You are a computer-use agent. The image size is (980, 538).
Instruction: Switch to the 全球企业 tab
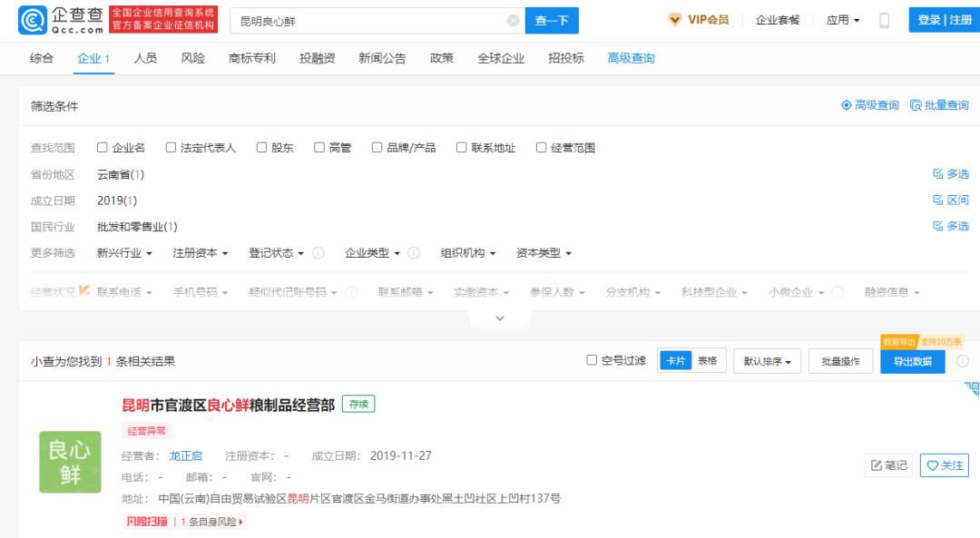point(501,59)
